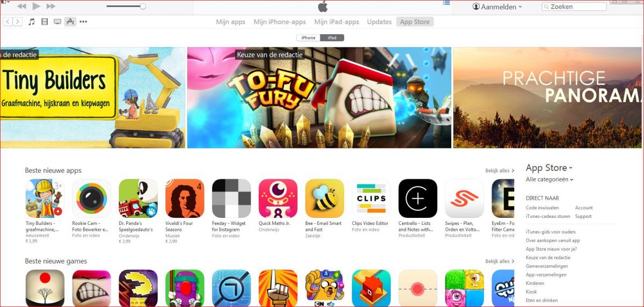Expand the Alle categorieën dropdown
The image size is (644, 307).
550,179
